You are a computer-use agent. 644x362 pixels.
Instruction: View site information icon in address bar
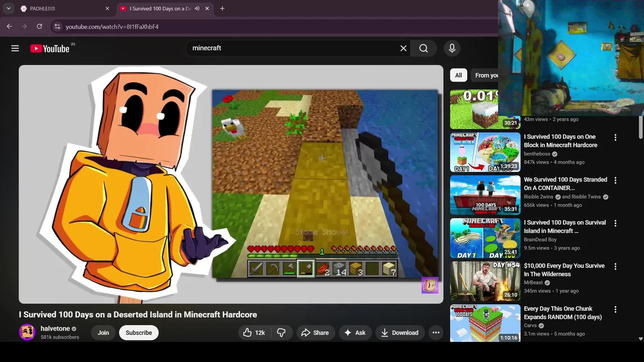57,27
